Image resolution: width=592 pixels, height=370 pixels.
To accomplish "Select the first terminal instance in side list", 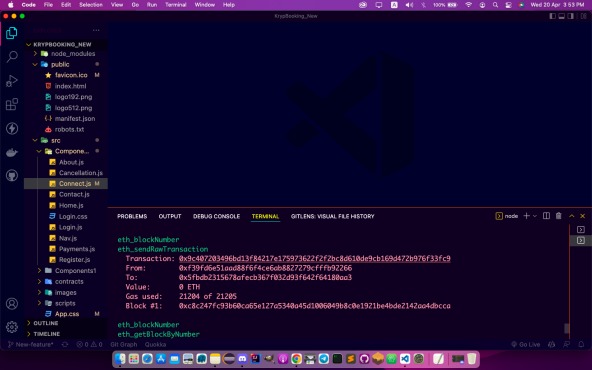I will (581, 230).
